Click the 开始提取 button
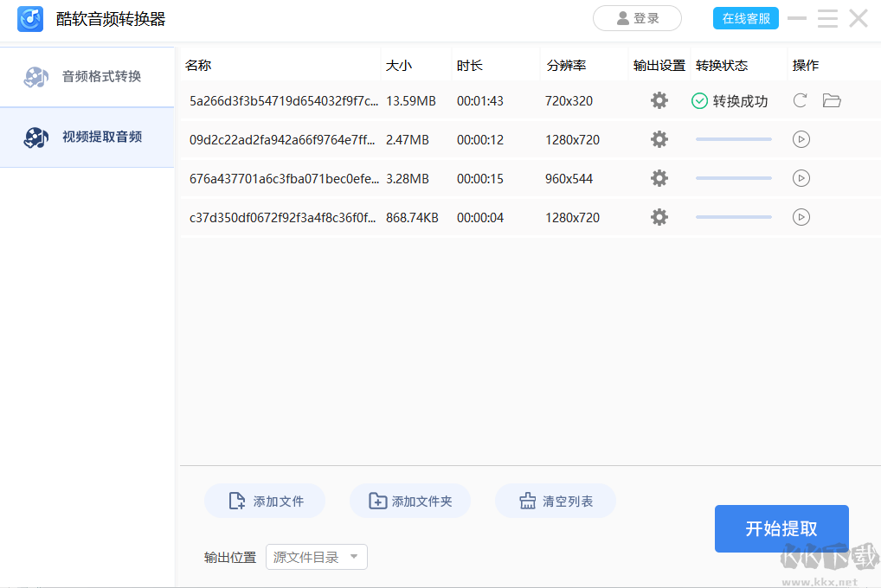This screenshot has width=881, height=588. pos(781,528)
